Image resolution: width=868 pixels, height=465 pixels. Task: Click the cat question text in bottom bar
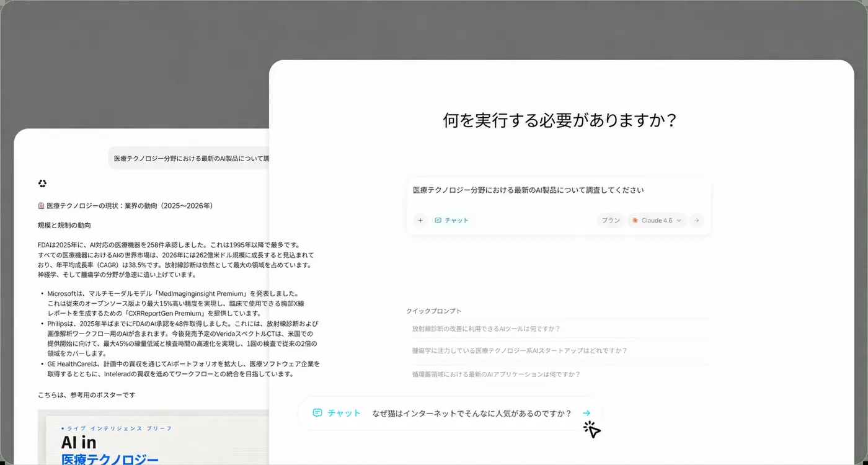pyautogui.click(x=472, y=413)
